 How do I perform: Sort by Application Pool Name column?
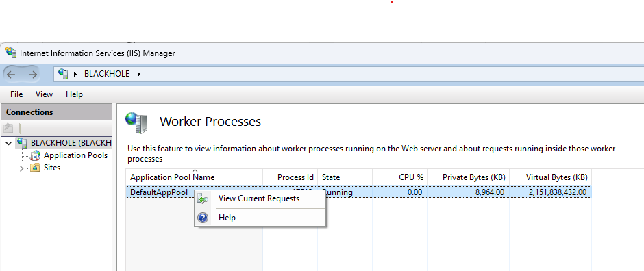point(195,177)
